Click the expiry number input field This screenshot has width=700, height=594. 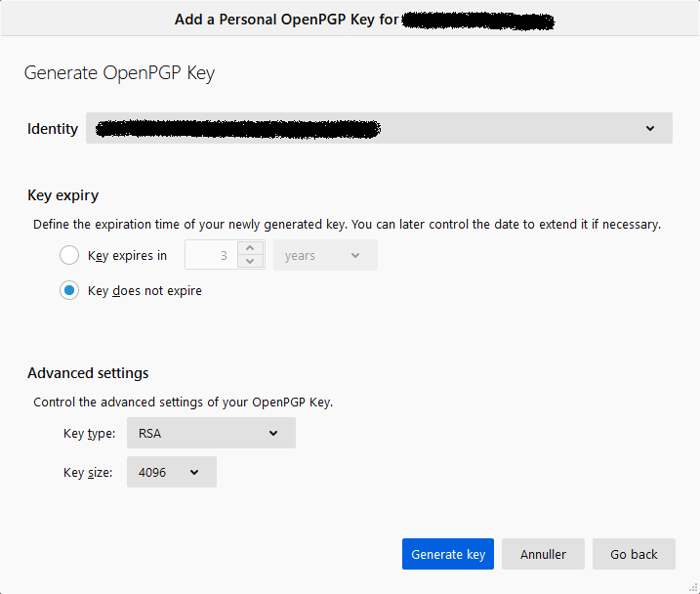[x=211, y=256]
